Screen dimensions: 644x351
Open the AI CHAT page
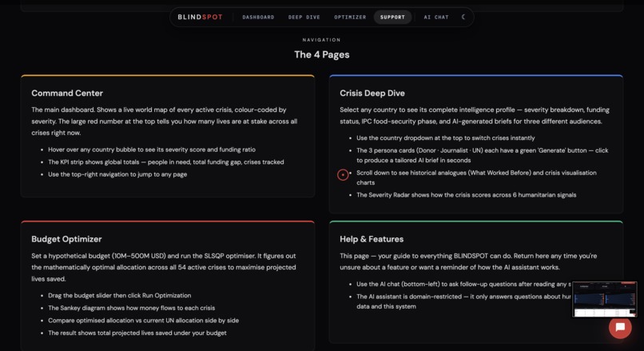436,18
